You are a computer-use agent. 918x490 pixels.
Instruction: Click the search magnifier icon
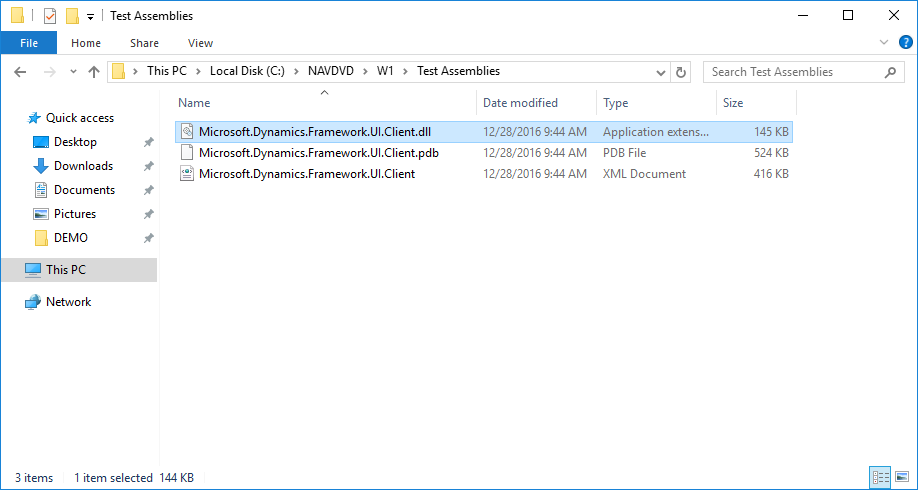click(x=890, y=72)
